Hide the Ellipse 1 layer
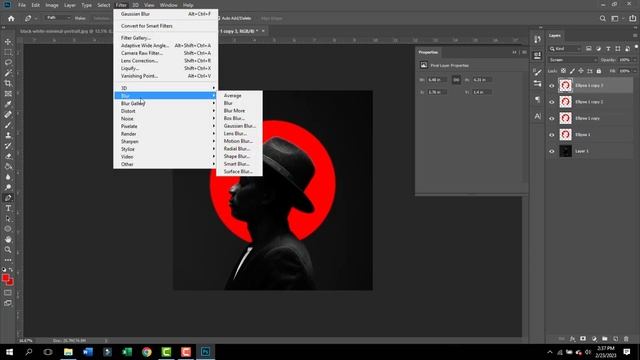Screen dimensions: 640x360 tap(552, 135)
